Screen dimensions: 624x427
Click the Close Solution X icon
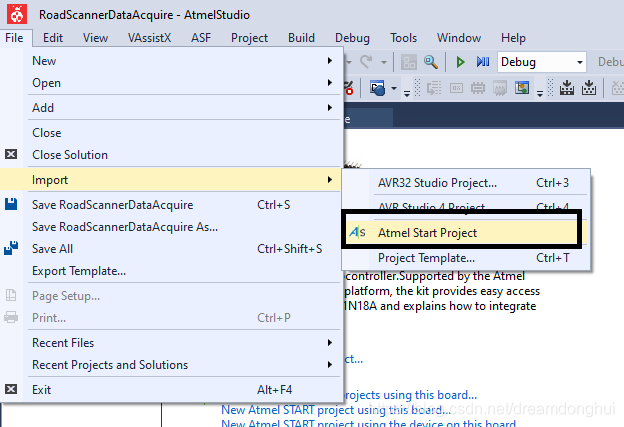(x=11, y=154)
